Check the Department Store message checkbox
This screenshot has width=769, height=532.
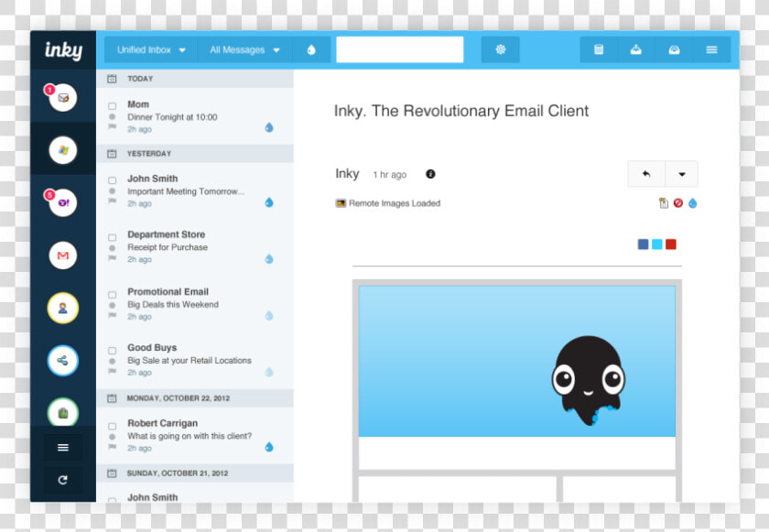(113, 237)
